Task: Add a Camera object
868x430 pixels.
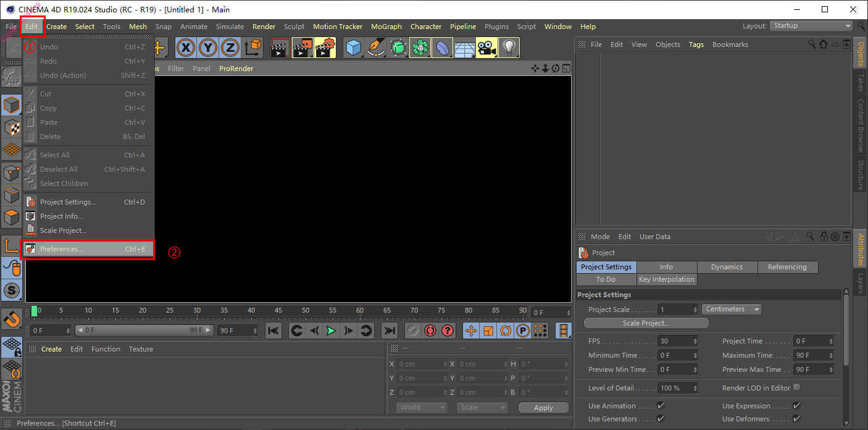Action: pyautogui.click(x=487, y=48)
